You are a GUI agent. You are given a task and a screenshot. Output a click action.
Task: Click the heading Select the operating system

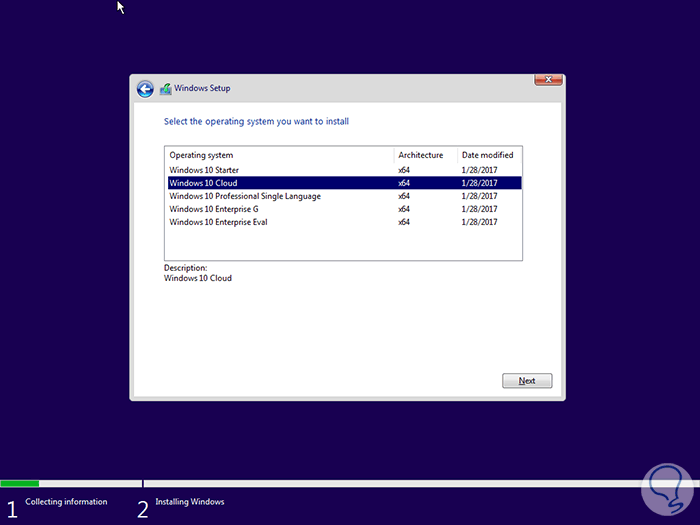point(256,121)
